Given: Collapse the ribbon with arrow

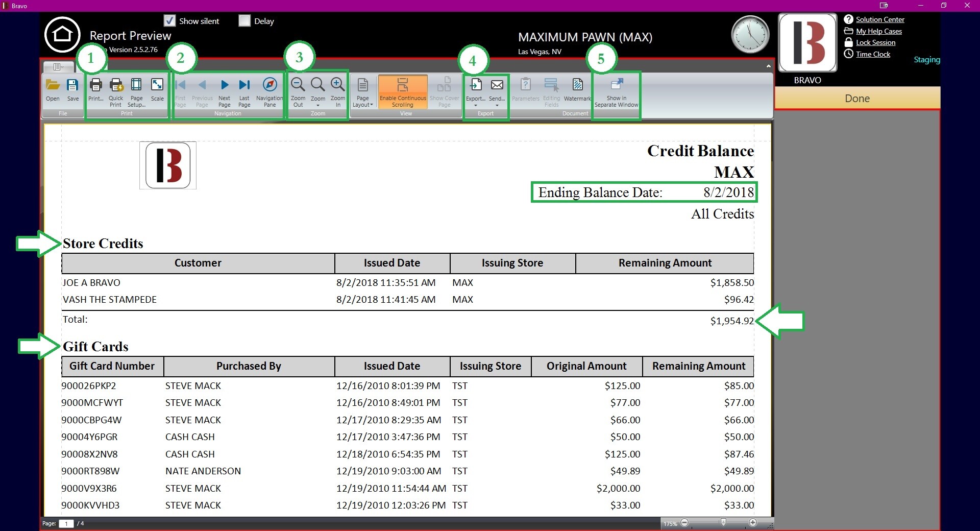Looking at the screenshot, I should coord(768,66).
